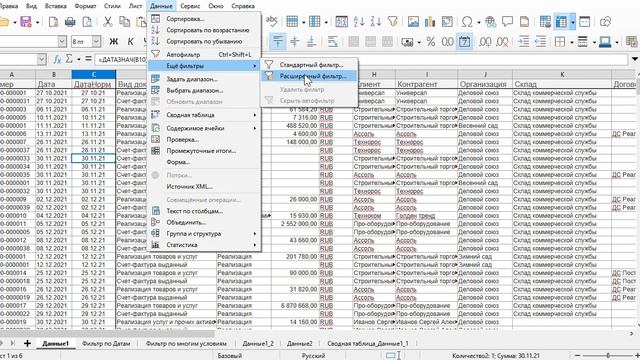Sort descending with the Z-A toolbar icon
The height and width of the screenshot is (360, 640).
click(376, 21)
